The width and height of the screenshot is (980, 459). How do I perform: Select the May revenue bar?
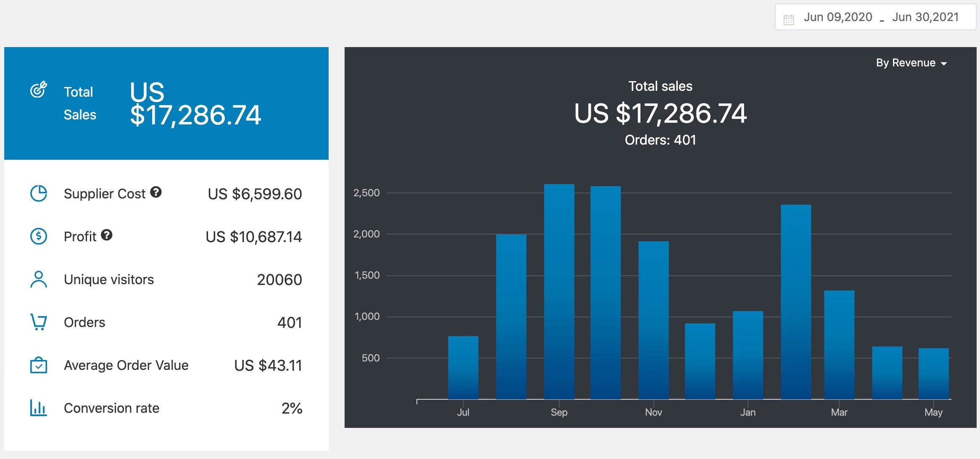[x=934, y=374]
